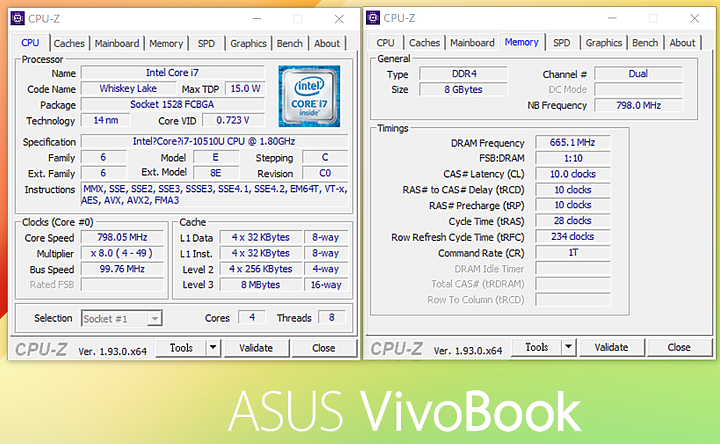Minimize the left CPU-Z window

[257, 19]
